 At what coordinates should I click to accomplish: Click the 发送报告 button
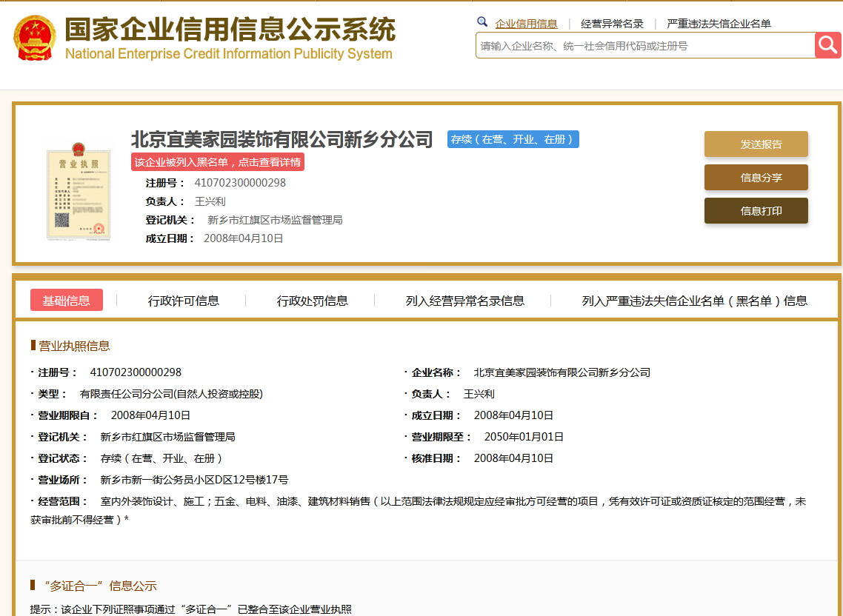click(756, 144)
